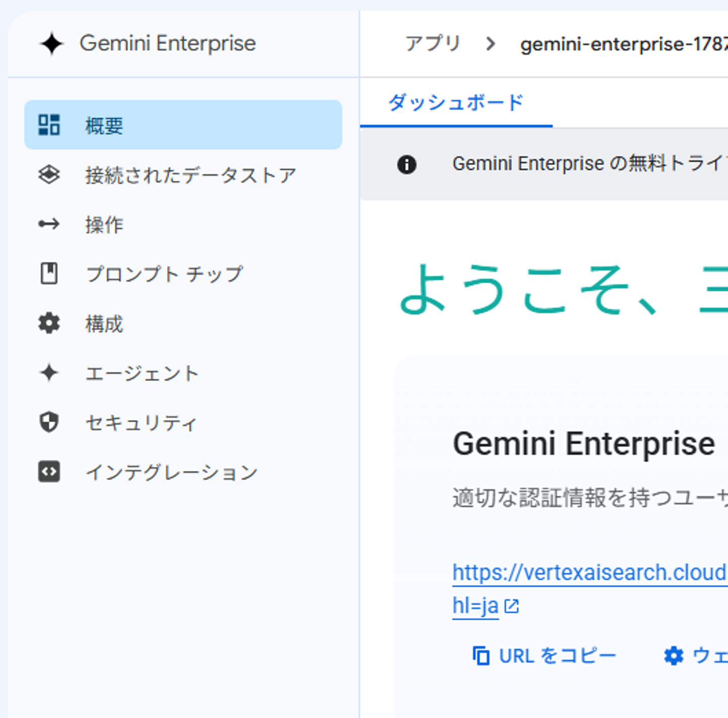Click the ようこそ welcome heading
Screen dimensions: 728x718
coord(563,290)
